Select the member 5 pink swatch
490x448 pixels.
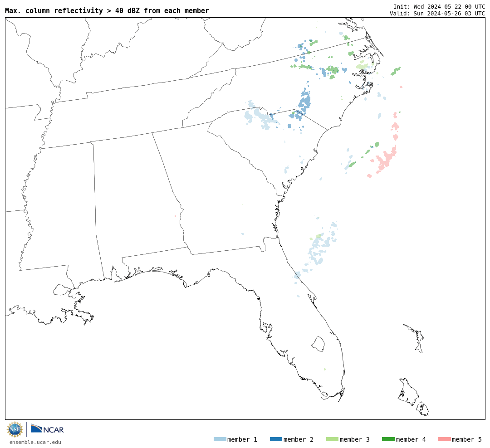coord(444,439)
